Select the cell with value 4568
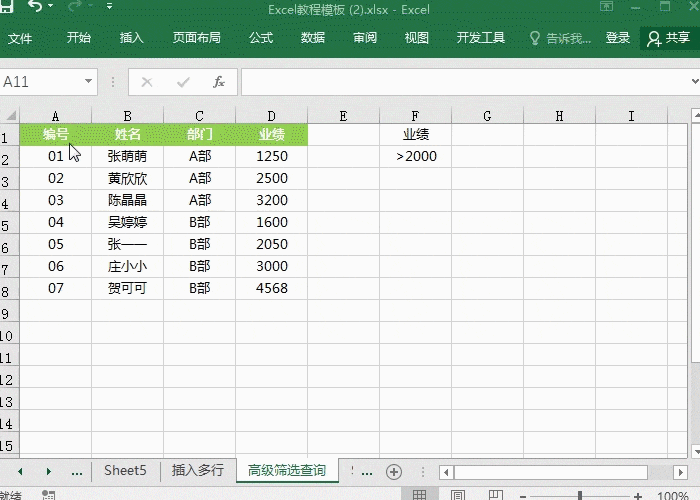This screenshot has height=500, width=700. (271, 288)
